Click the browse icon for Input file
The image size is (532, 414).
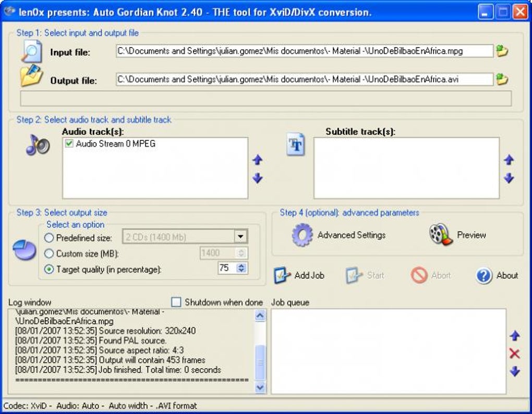[502, 51]
